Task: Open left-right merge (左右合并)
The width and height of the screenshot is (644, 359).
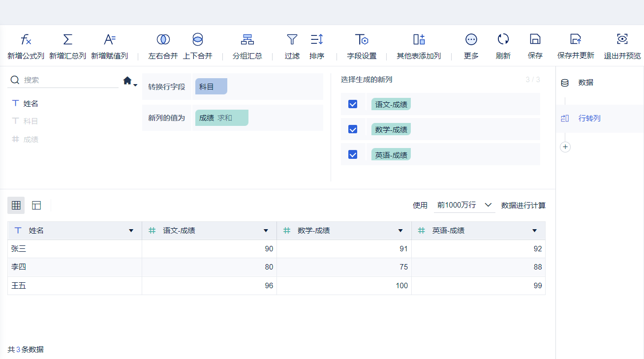Action: click(163, 47)
